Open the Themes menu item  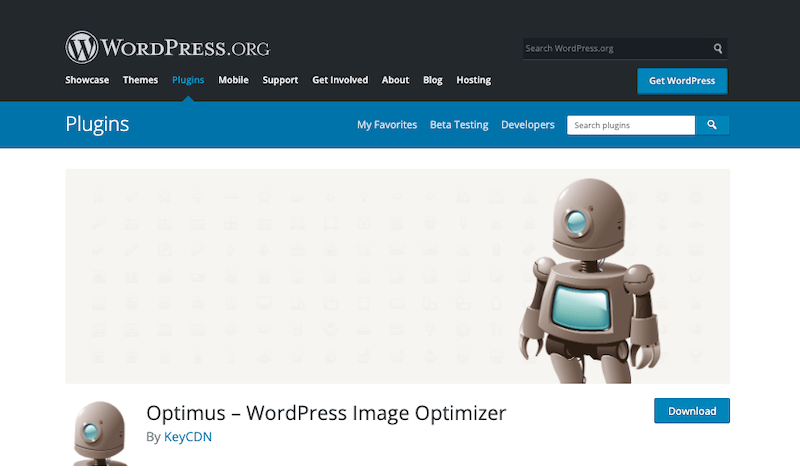[140, 80]
